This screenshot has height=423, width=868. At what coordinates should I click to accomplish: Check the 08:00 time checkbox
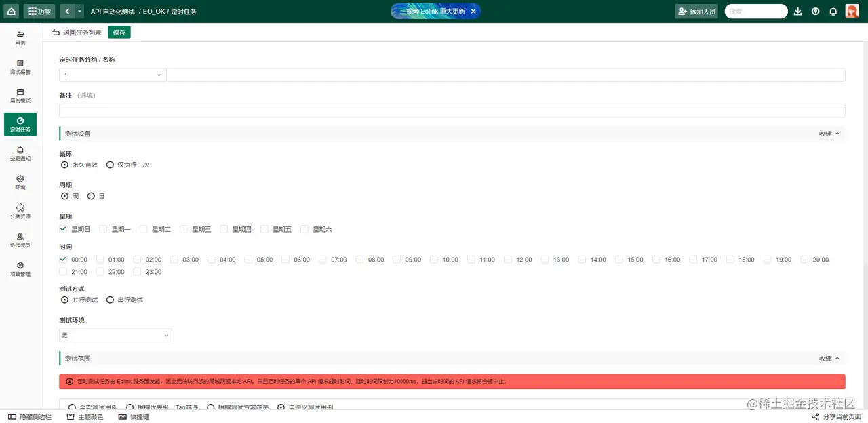pos(359,259)
